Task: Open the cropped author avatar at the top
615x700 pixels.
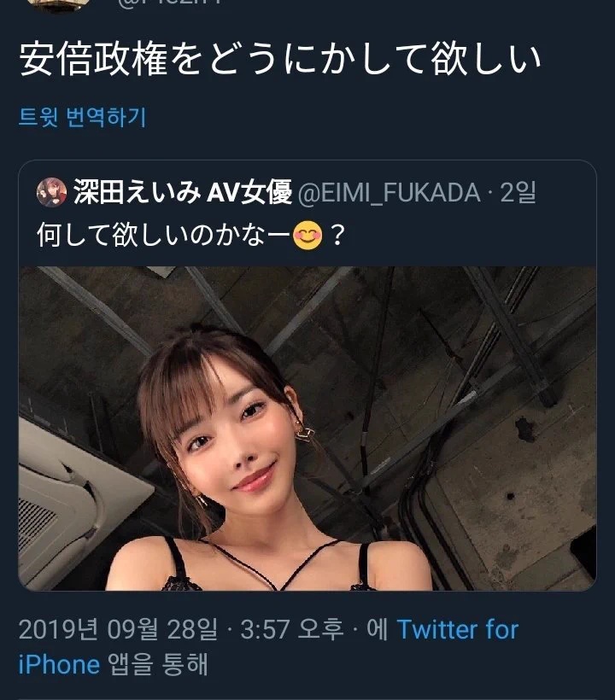Action: pyautogui.click(x=58, y=5)
